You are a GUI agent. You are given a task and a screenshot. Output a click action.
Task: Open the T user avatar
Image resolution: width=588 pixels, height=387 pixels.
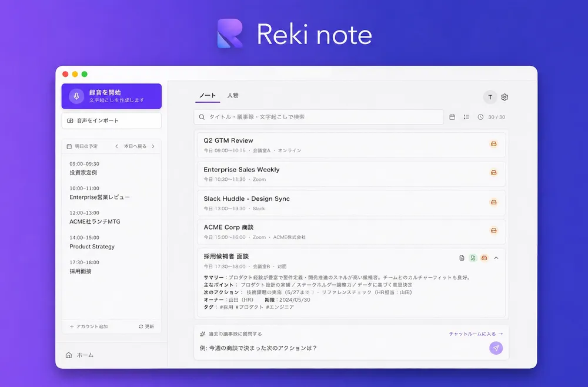coord(490,97)
